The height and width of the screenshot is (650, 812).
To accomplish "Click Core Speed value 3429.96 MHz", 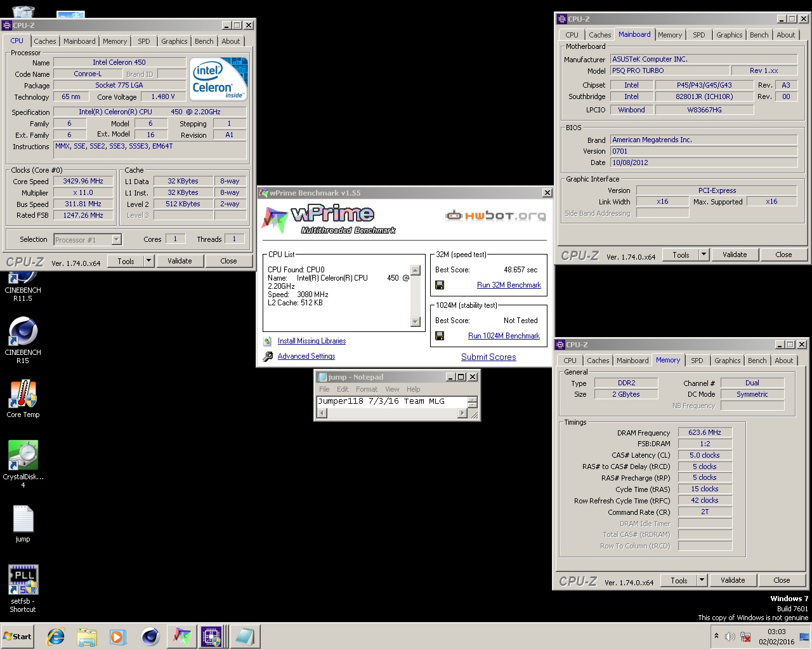I will click(x=83, y=181).
